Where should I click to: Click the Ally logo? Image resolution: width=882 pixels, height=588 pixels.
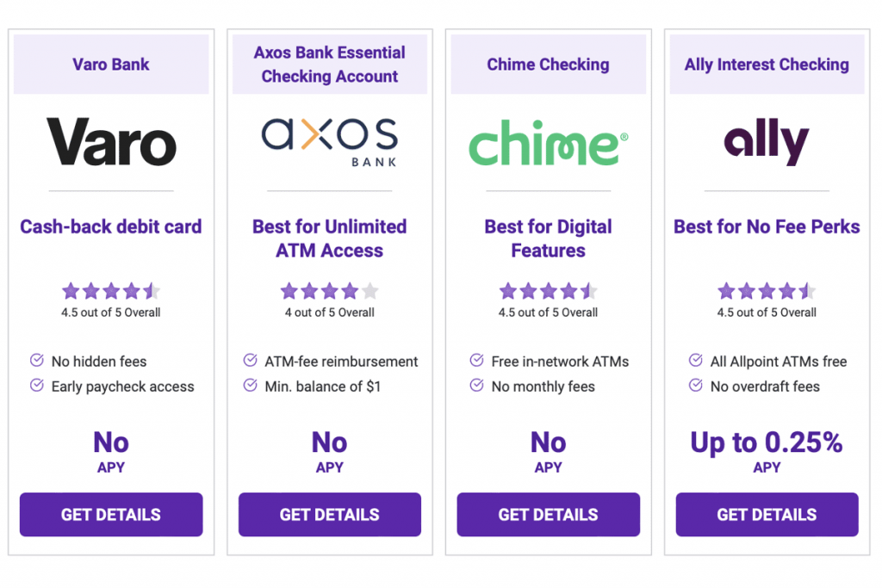point(765,142)
